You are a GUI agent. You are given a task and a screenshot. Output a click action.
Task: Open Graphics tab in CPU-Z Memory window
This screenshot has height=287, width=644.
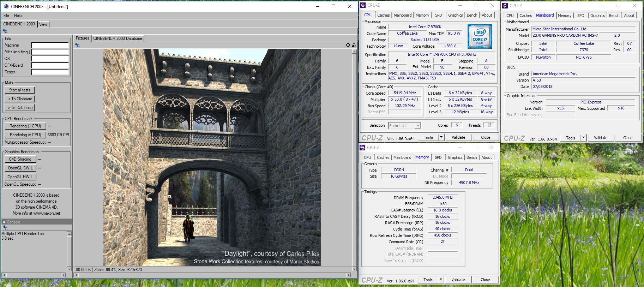[x=455, y=157]
